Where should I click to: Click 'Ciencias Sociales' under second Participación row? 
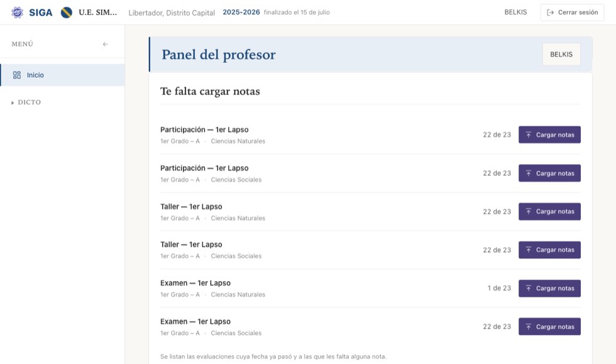coord(236,180)
